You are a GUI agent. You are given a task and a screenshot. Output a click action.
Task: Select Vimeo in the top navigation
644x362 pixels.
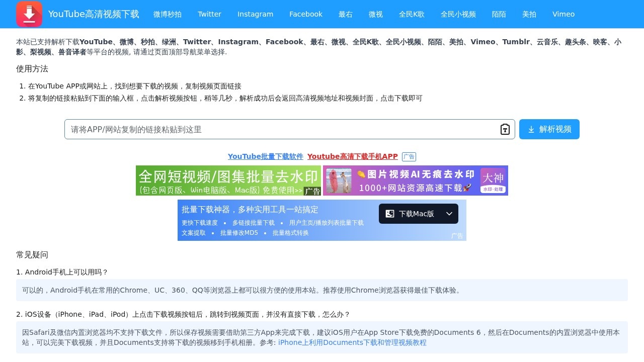563,14
